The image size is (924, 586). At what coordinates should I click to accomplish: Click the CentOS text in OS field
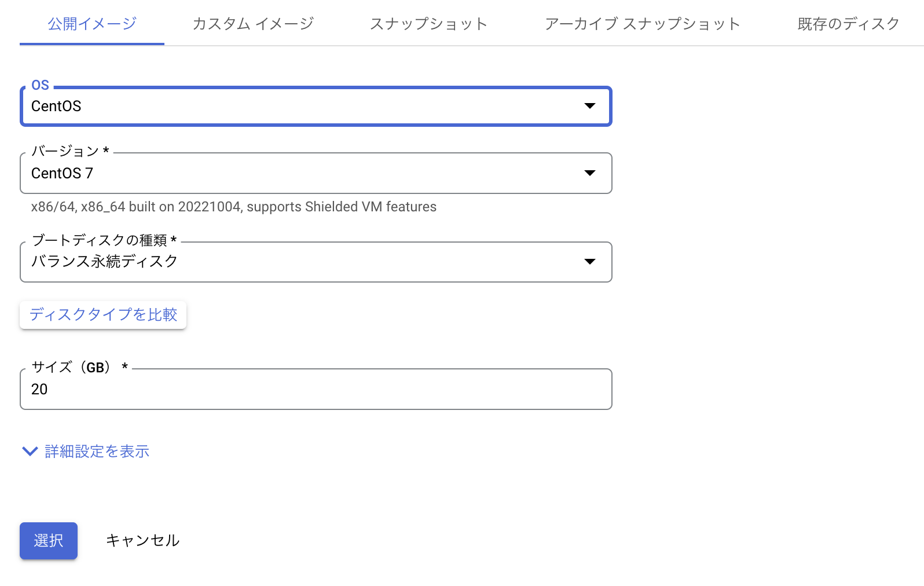click(57, 106)
